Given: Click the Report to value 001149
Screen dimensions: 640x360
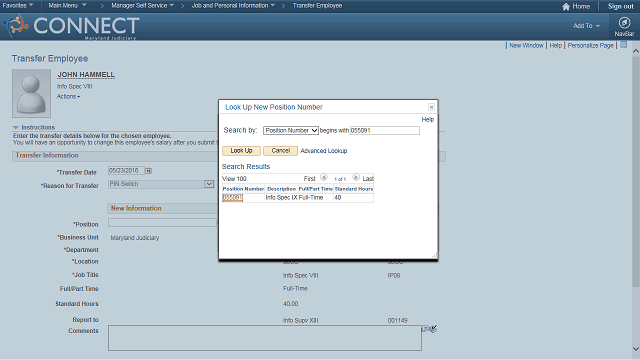Looking at the screenshot, I should pyautogui.click(x=397, y=320).
